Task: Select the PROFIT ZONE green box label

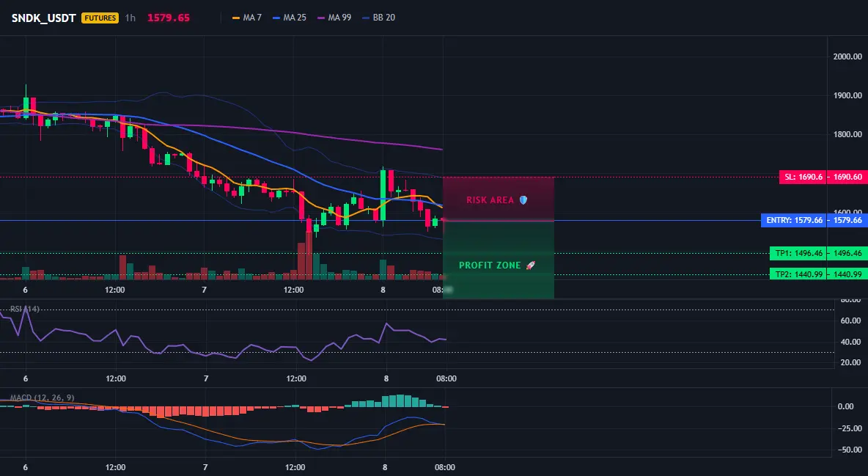Action: (490, 266)
